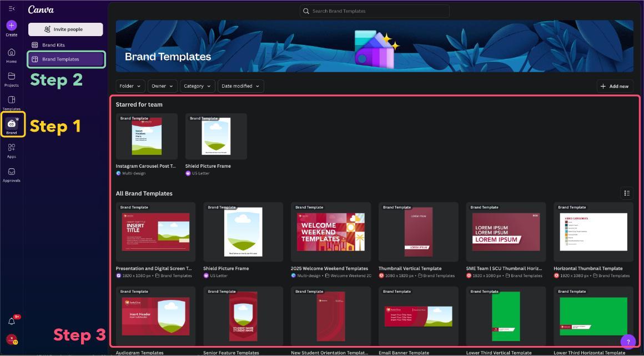
Task: Collapse the sidebar with the menu toggle
Action: point(11,8)
